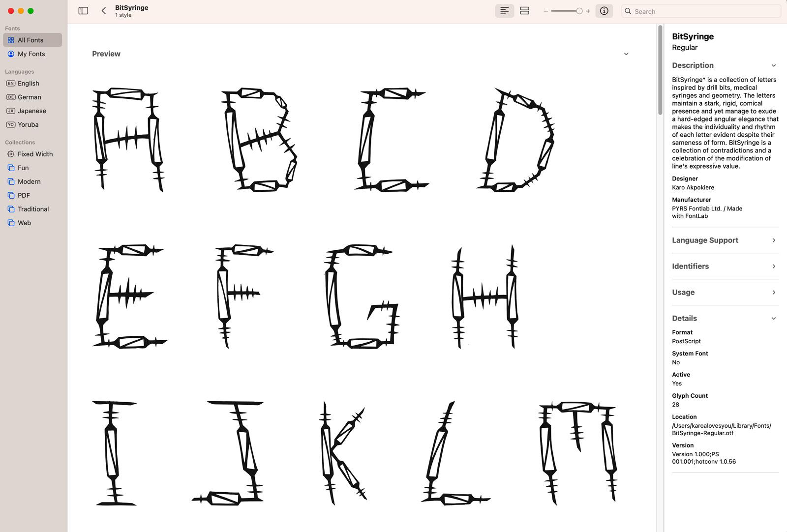The width and height of the screenshot is (787, 532).
Task: Open the PDF collection
Action: [x=32, y=195]
